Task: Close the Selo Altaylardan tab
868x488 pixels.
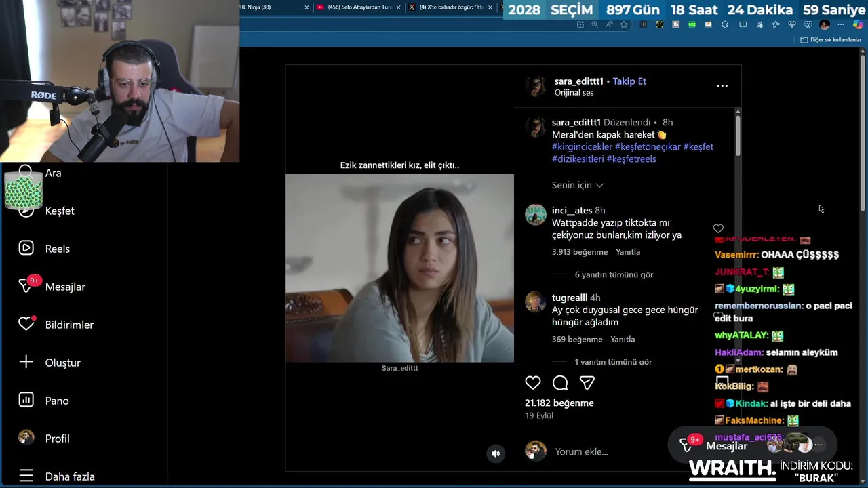Action: [398, 7]
